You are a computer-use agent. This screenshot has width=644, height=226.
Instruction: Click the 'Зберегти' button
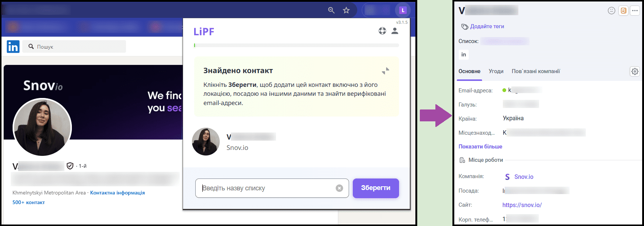coord(376,188)
